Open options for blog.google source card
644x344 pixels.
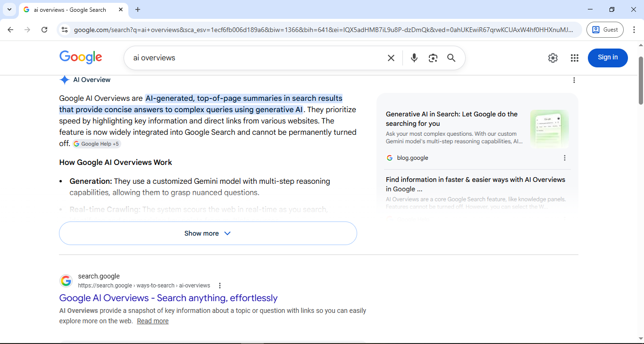point(565,158)
